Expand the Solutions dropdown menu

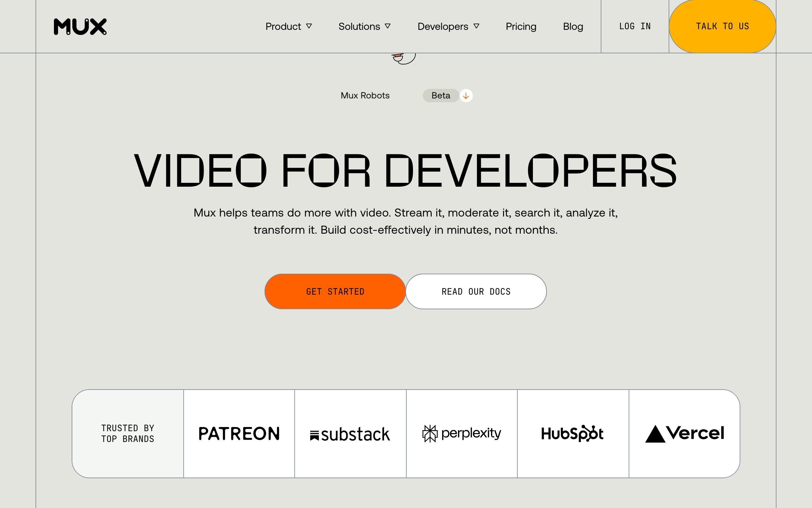[364, 26]
